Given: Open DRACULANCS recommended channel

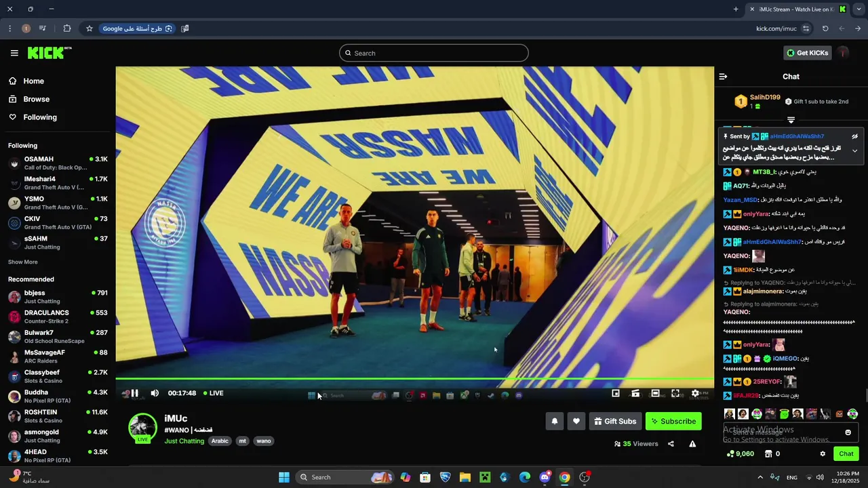Looking at the screenshot, I should coord(58,317).
